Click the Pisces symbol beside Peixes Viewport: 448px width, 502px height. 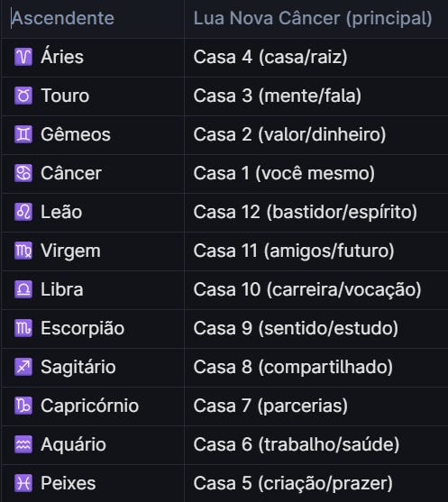point(23,483)
